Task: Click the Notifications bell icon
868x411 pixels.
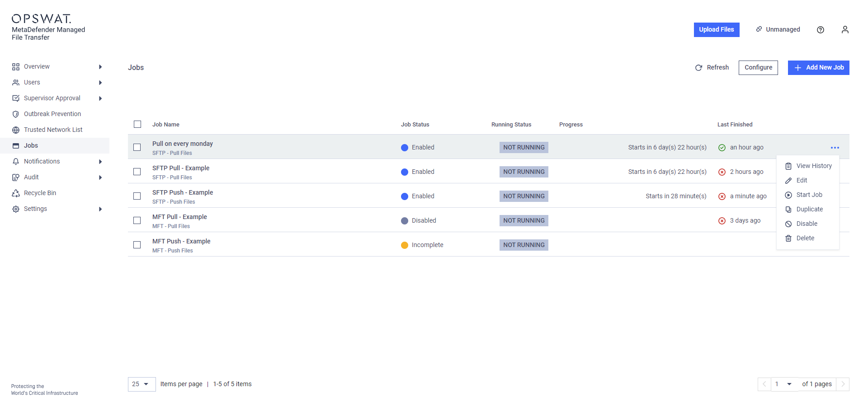Action: point(16,162)
